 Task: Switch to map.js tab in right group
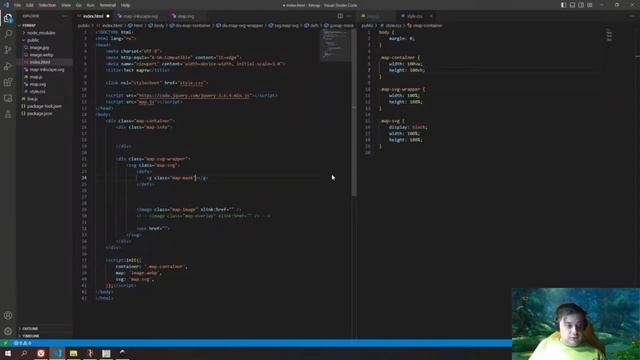coord(373,16)
